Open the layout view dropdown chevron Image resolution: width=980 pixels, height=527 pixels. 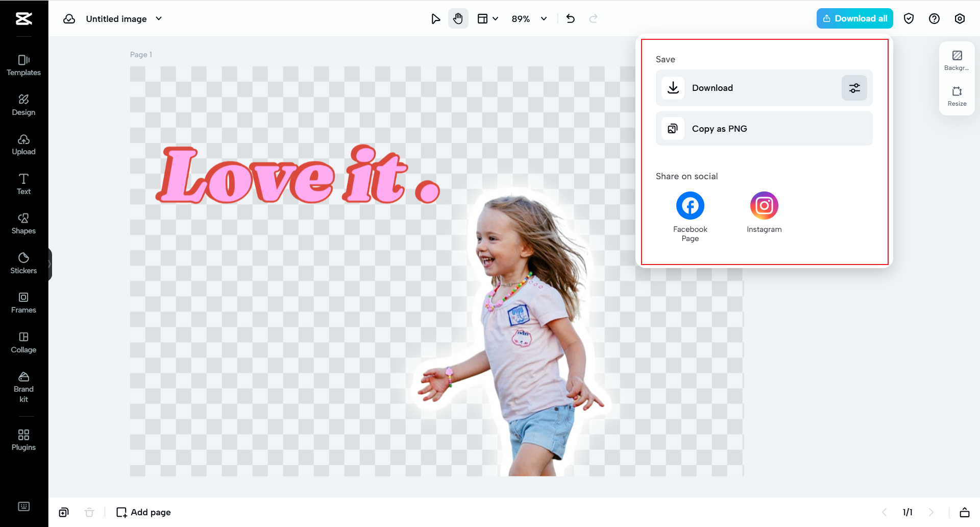496,18
